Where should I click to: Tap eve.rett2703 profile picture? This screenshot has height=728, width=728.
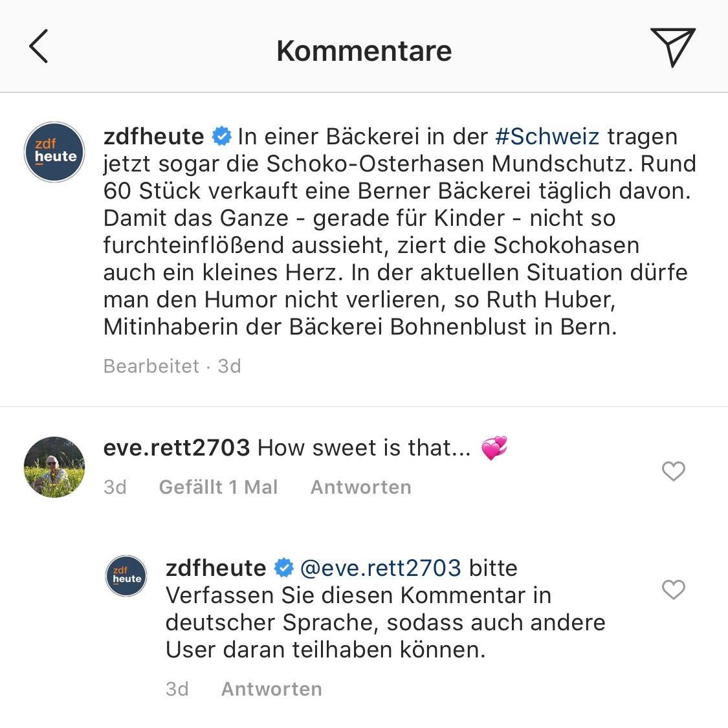(x=55, y=467)
